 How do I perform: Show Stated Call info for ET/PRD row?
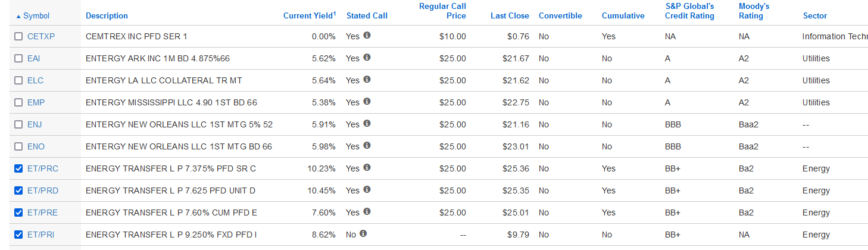click(x=367, y=190)
